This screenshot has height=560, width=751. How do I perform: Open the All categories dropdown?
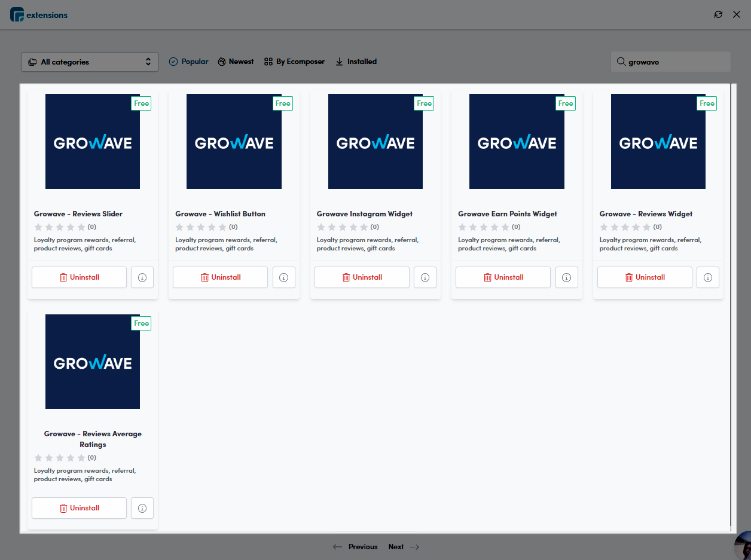pyautogui.click(x=90, y=62)
